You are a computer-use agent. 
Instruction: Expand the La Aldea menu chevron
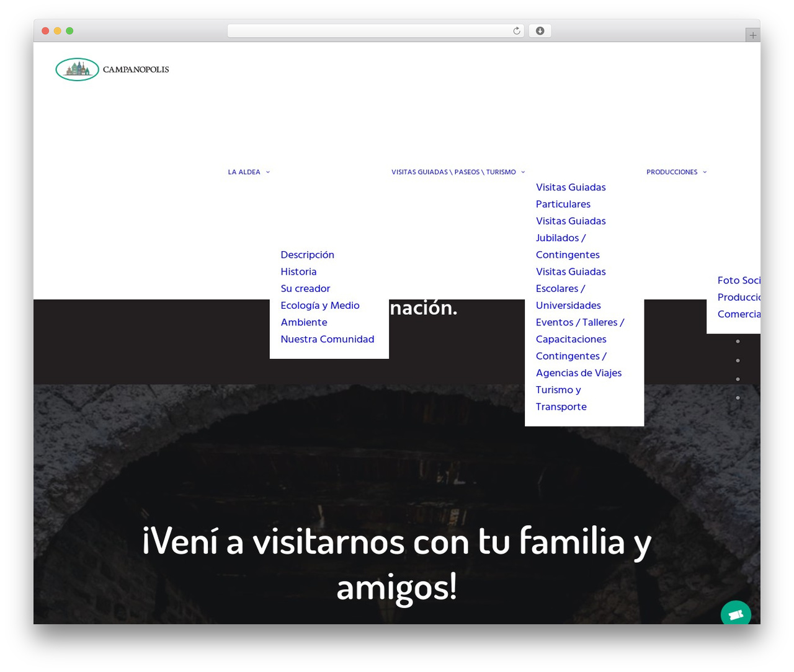(x=268, y=172)
